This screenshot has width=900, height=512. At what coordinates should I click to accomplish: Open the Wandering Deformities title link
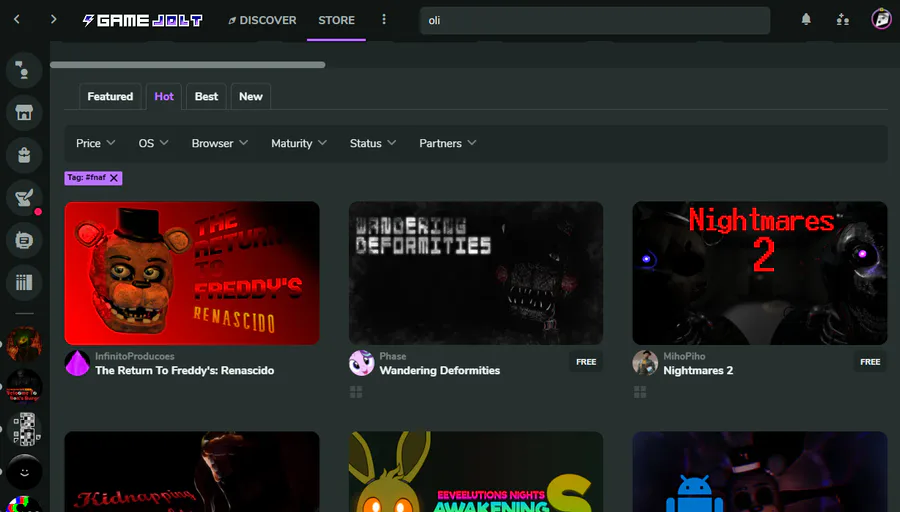click(x=440, y=371)
